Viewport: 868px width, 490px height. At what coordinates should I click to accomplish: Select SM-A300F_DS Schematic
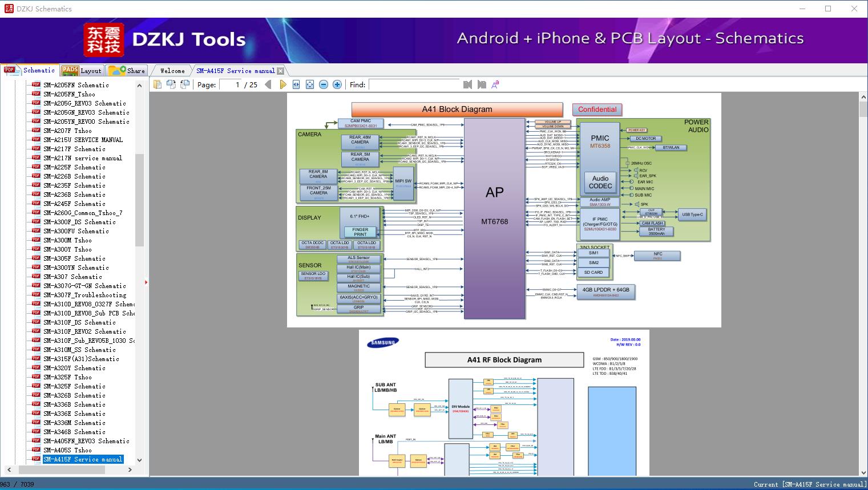point(79,222)
